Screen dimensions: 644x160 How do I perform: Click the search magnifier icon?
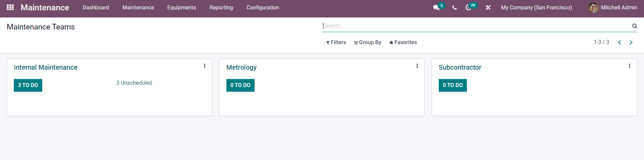pos(635,26)
